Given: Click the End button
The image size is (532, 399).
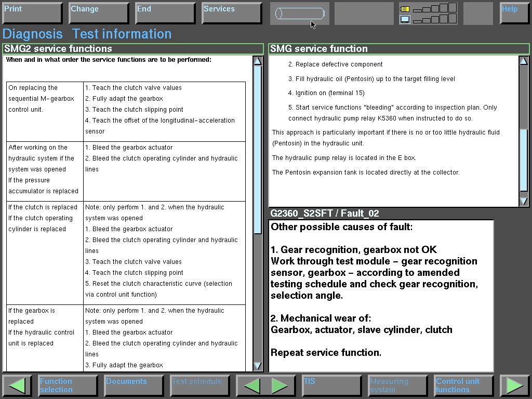Looking at the screenshot, I should pos(166,13).
